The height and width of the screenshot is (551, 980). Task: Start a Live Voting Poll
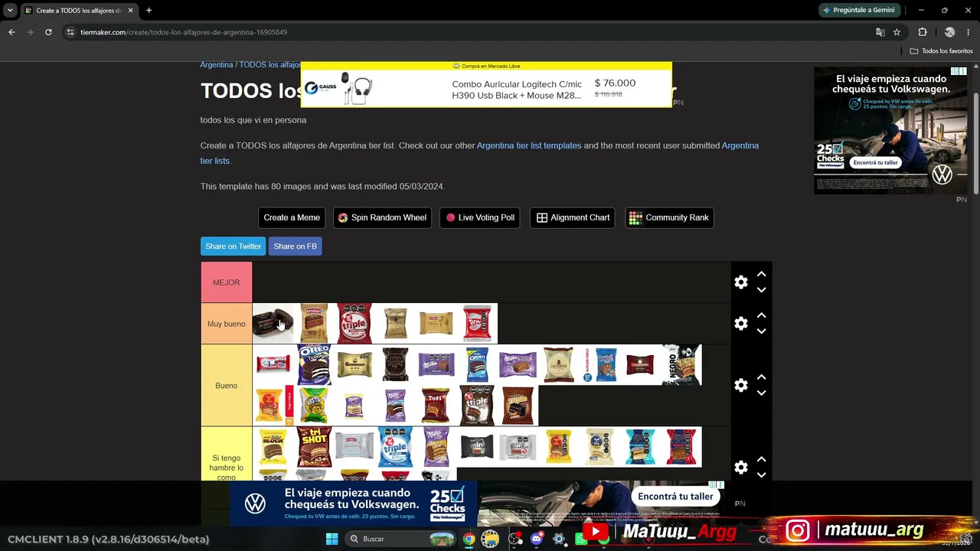coord(480,217)
